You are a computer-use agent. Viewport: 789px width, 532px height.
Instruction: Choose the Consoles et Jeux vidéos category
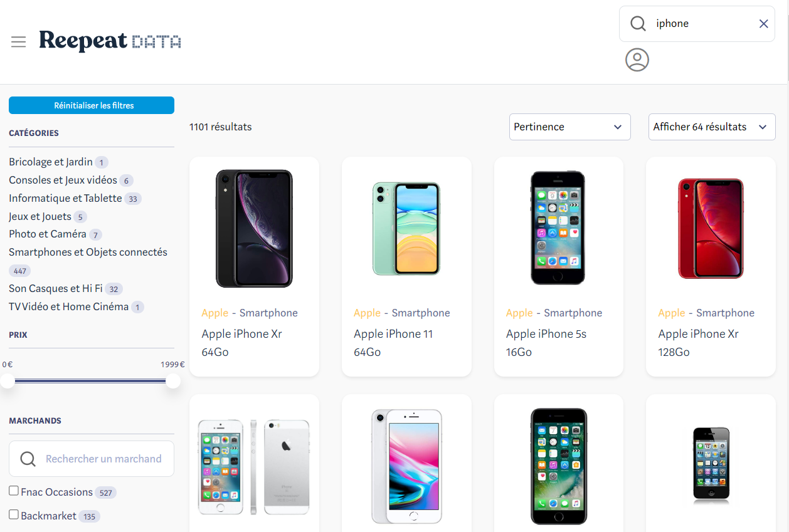coord(63,180)
